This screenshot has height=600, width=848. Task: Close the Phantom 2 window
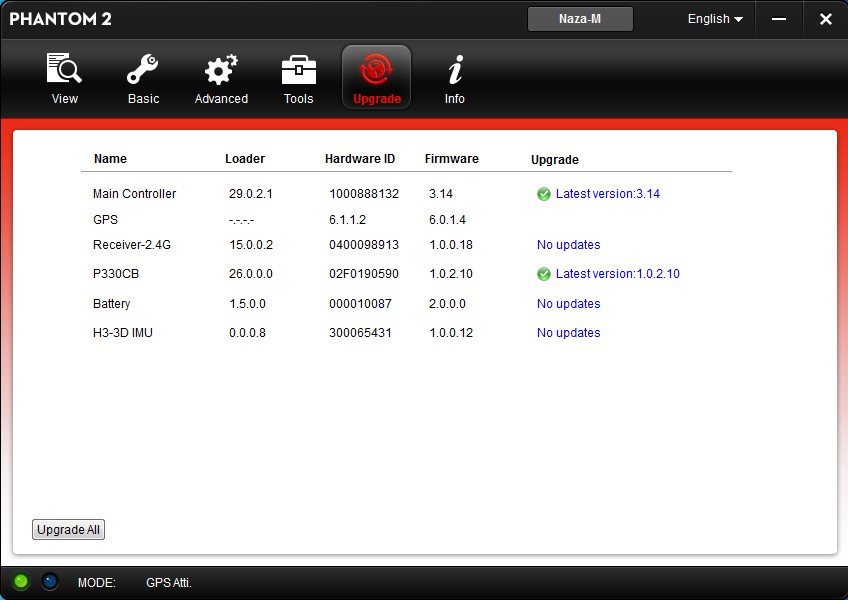coord(825,19)
